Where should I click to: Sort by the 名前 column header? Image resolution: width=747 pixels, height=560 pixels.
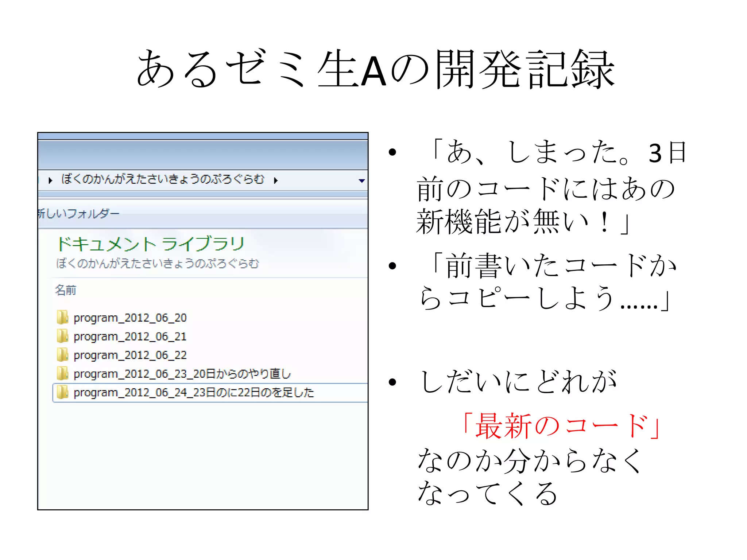coord(66,290)
